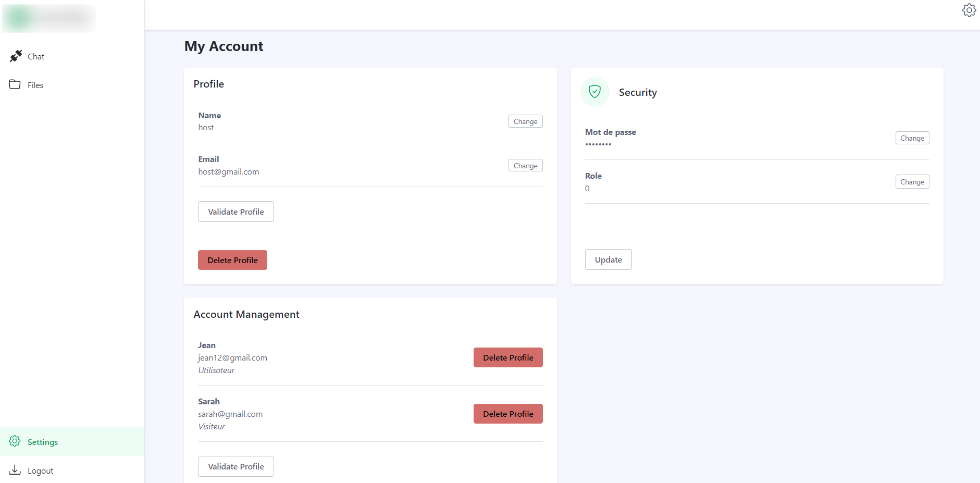Viewport: 980px width, 483px height.
Task: Click the Files folder icon
Action: coord(15,84)
